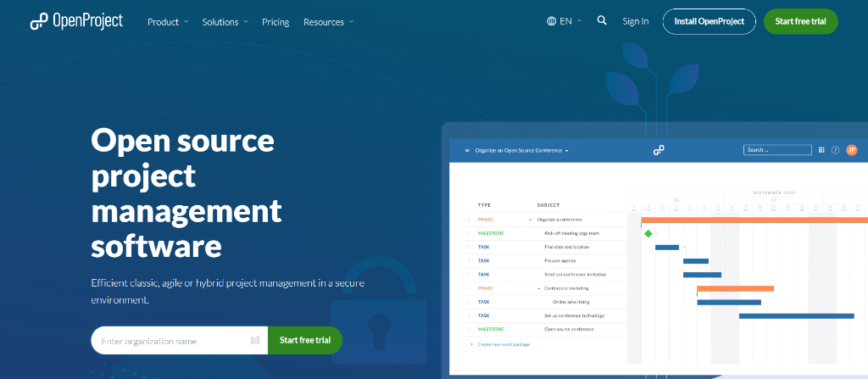Click the Send out conference invitation Gantt bar
This screenshot has width=868, height=379.
pos(702,275)
